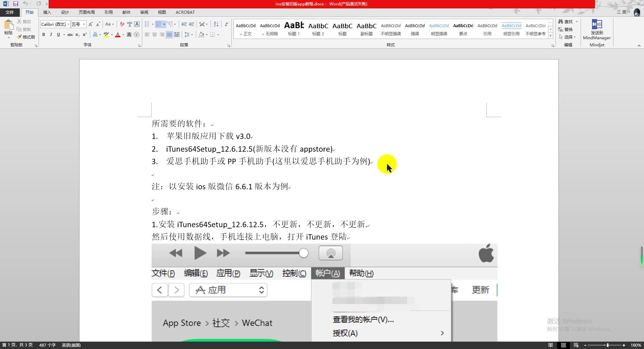The height and width of the screenshot is (349, 644).
Task: Align paragraph text right
Action: [x=162, y=35]
